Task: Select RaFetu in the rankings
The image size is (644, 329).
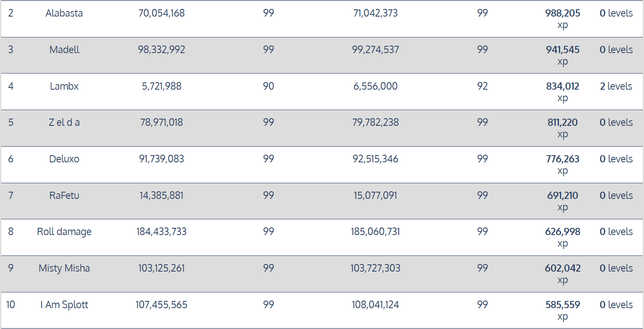Action: (64, 196)
